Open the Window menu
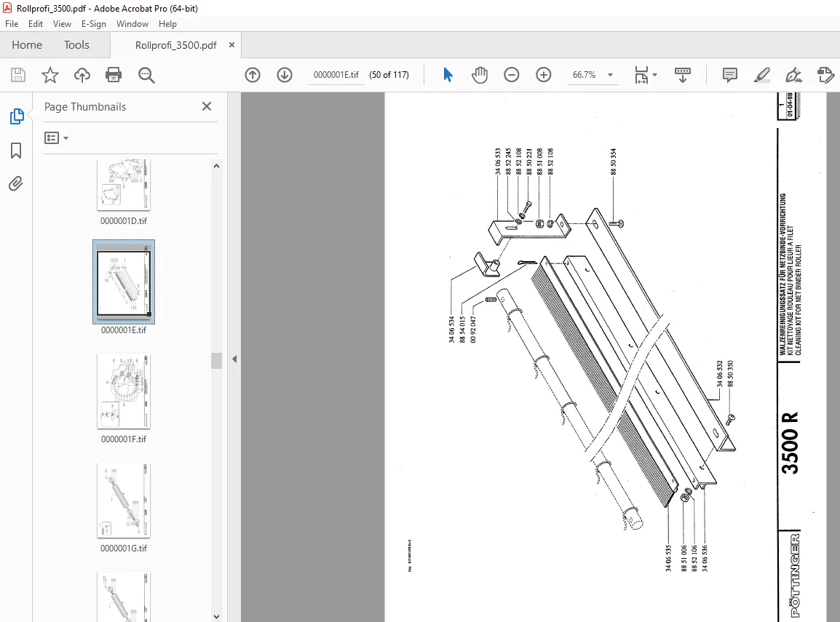The height and width of the screenshot is (622, 840). coord(132,24)
